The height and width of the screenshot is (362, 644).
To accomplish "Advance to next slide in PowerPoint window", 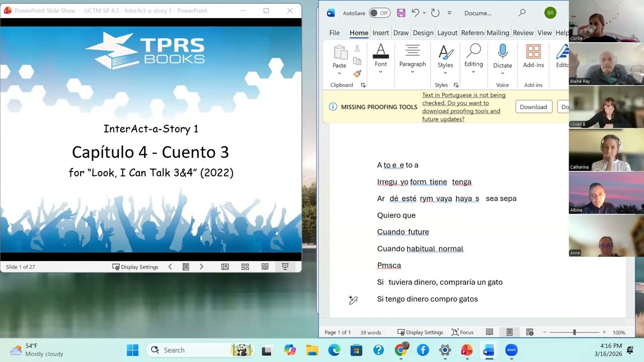I will (201, 267).
